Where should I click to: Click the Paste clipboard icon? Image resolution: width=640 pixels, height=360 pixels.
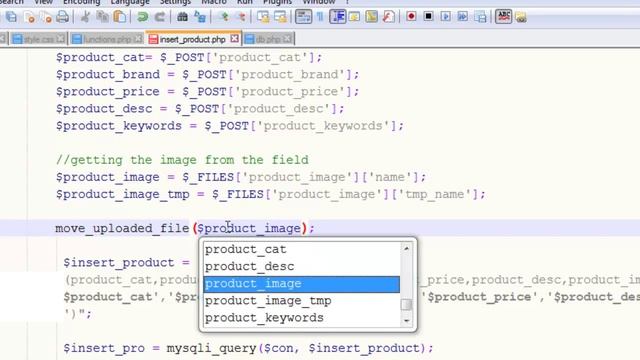[x=119, y=17]
